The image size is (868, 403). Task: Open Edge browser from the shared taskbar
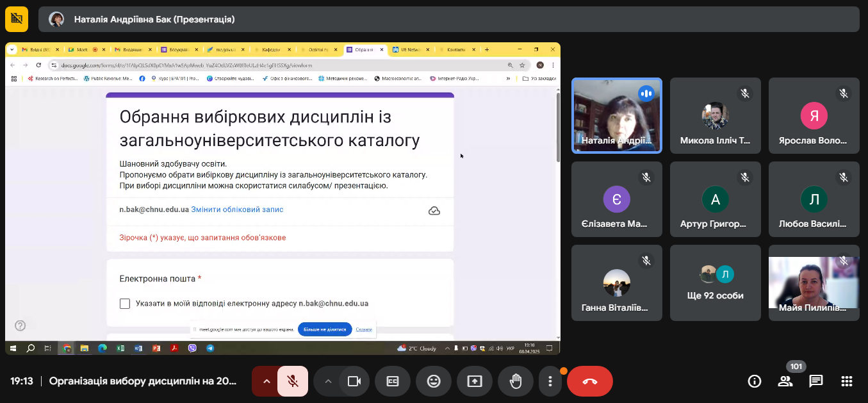(102, 349)
